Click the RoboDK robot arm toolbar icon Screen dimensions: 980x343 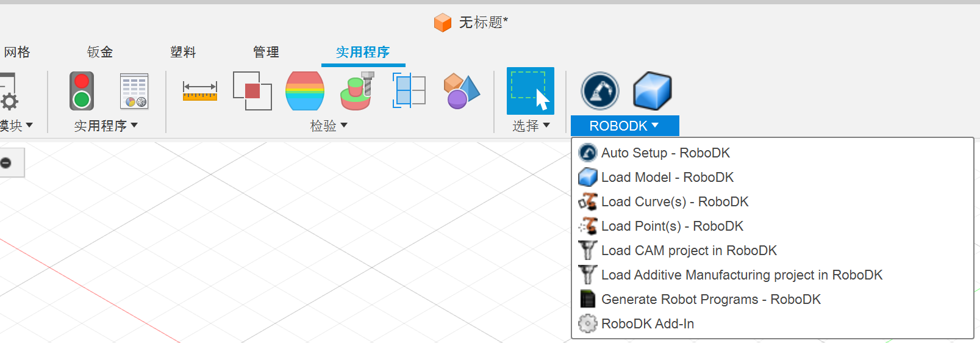pos(600,91)
